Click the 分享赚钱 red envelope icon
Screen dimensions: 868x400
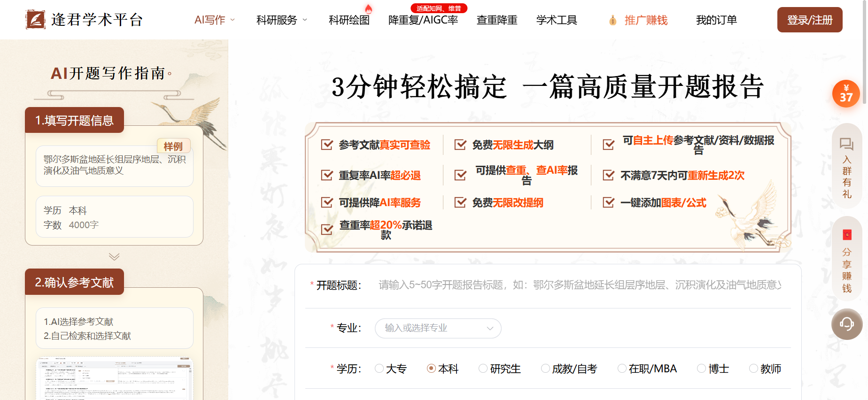(847, 235)
